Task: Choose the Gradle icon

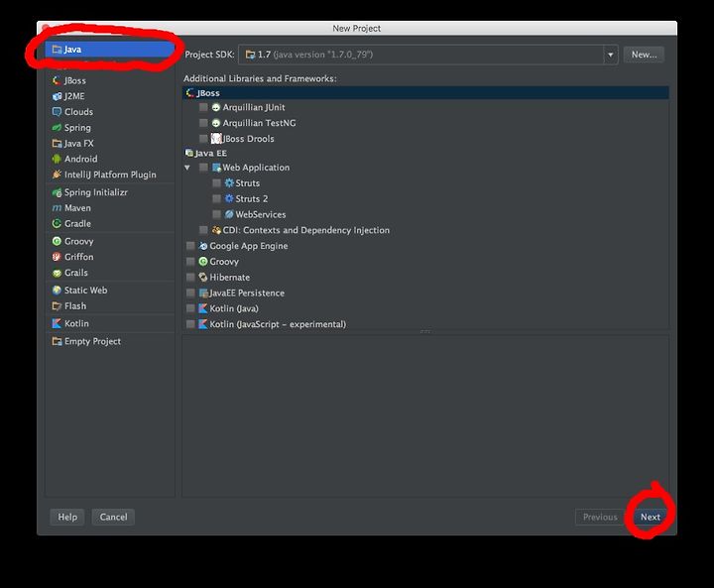Action: coord(57,224)
